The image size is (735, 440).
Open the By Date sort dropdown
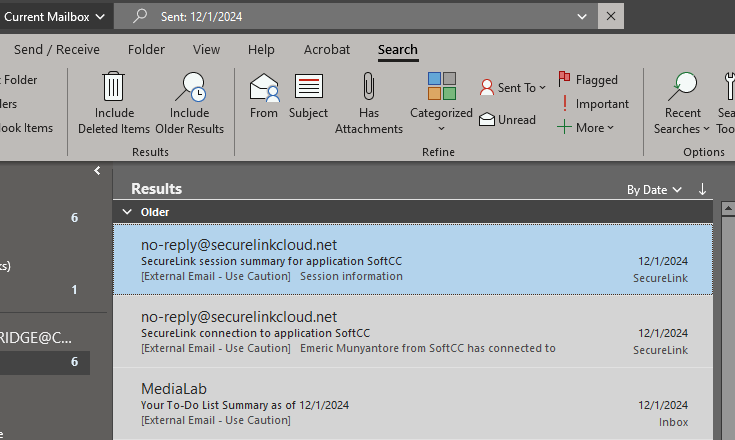tap(654, 190)
